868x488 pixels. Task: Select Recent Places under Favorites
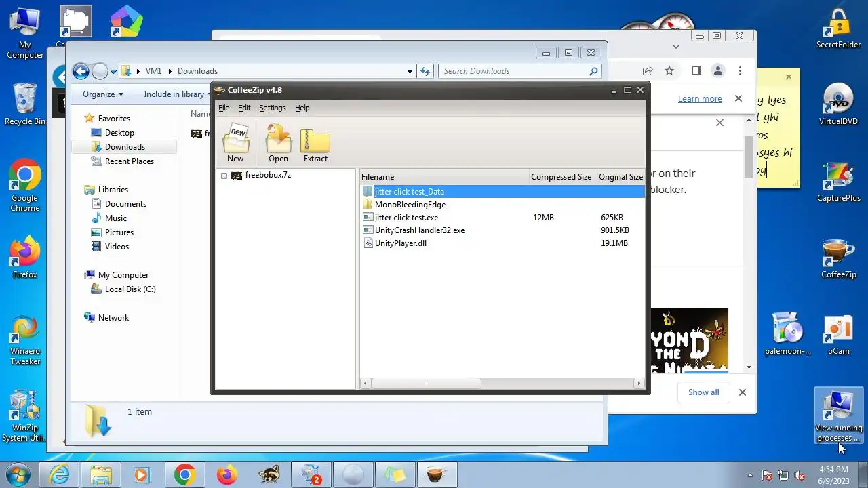[x=130, y=161]
